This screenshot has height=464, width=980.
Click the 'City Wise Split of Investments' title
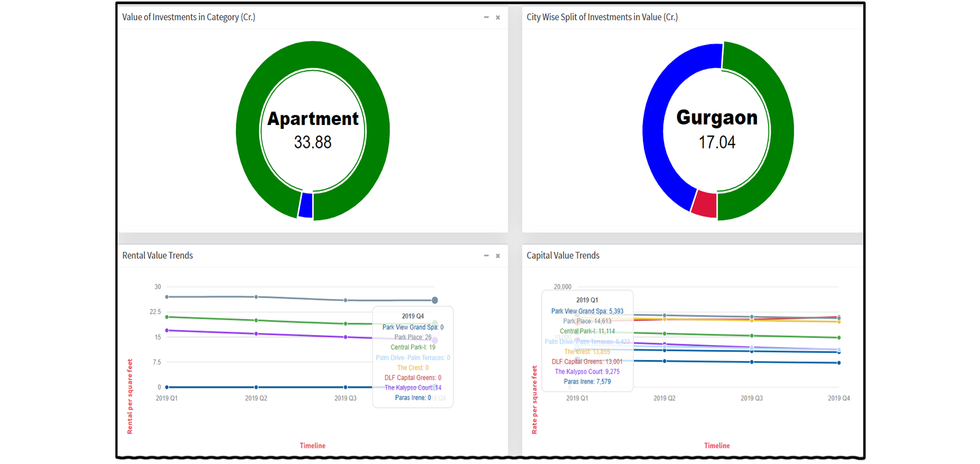click(602, 17)
